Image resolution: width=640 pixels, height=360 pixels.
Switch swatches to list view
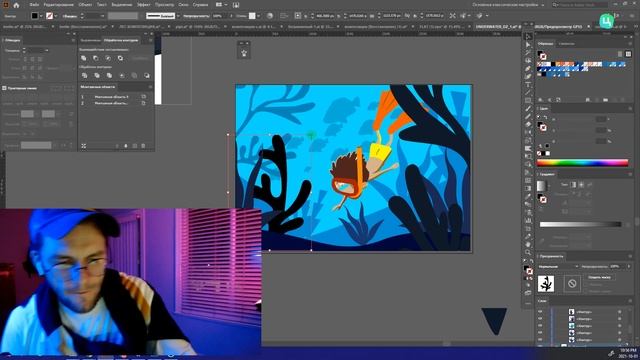[x=620, y=53]
